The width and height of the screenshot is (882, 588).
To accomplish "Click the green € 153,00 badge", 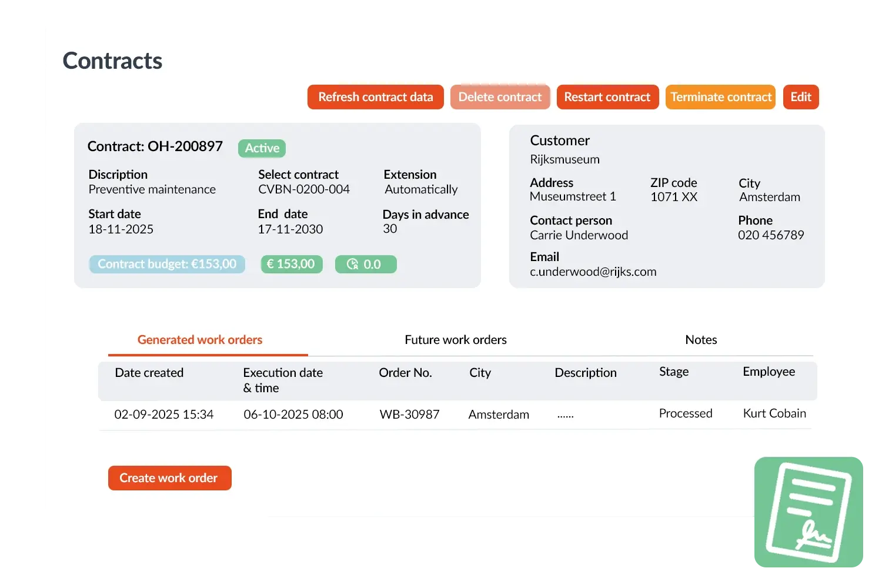I will point(291,264).
